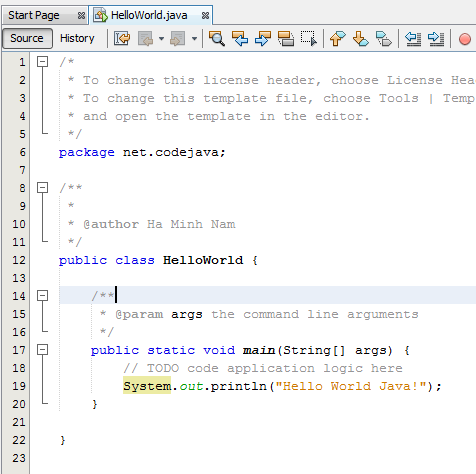Viewport: 476px width, 474px height.
Task: Collapse main method fold at line 17
Action: click(42, 350)
